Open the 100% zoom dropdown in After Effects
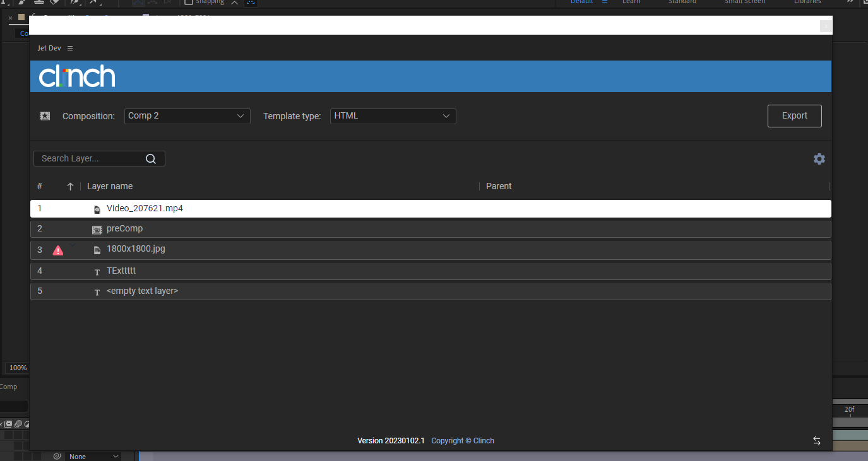 click(18, 368)
